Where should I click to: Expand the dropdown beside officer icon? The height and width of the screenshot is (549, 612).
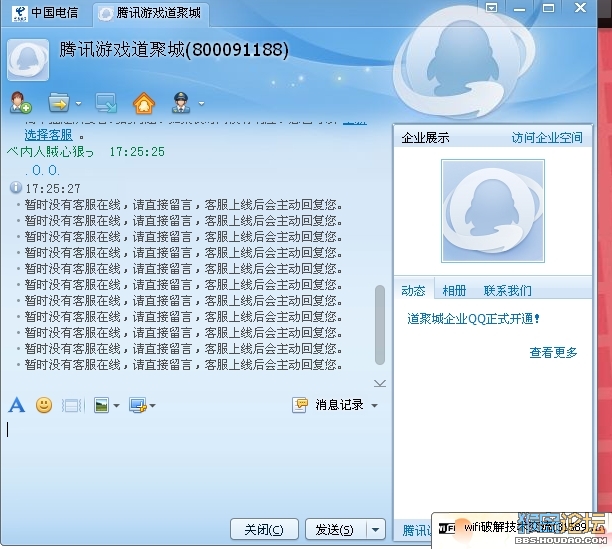click(x=201, y=103)
